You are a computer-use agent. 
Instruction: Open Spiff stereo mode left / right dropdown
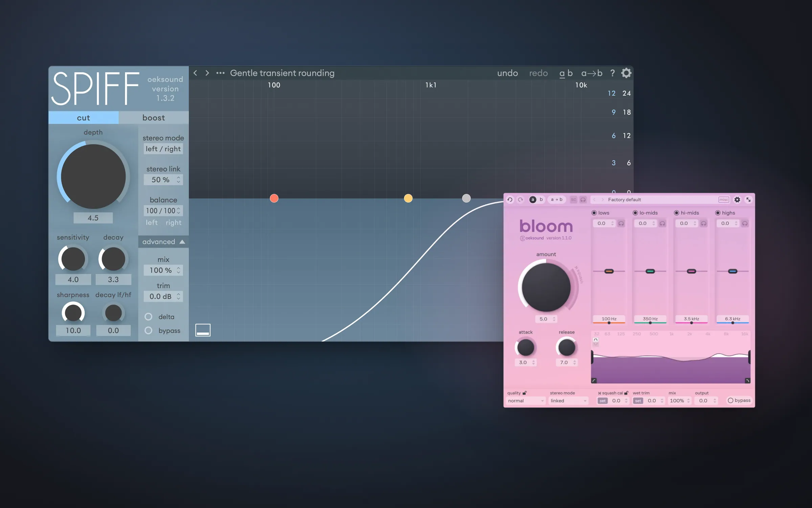pyautogui.click(x=163, y=149)
